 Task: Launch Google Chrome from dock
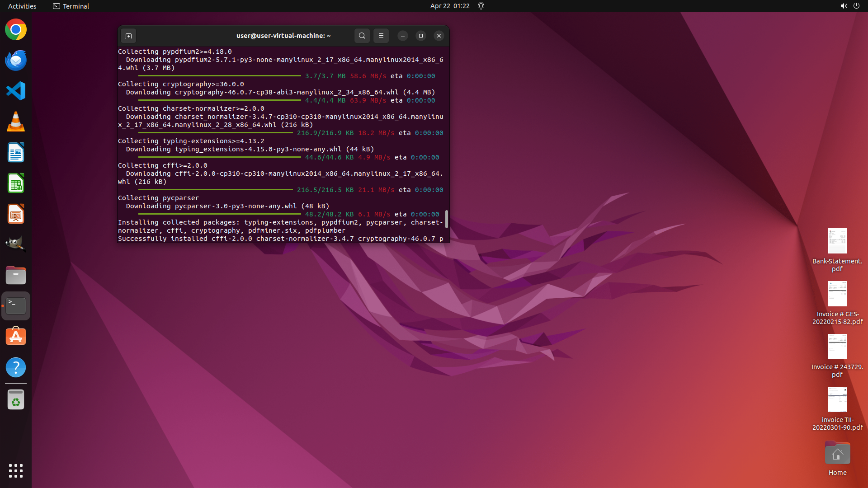(x=16, y=30)
